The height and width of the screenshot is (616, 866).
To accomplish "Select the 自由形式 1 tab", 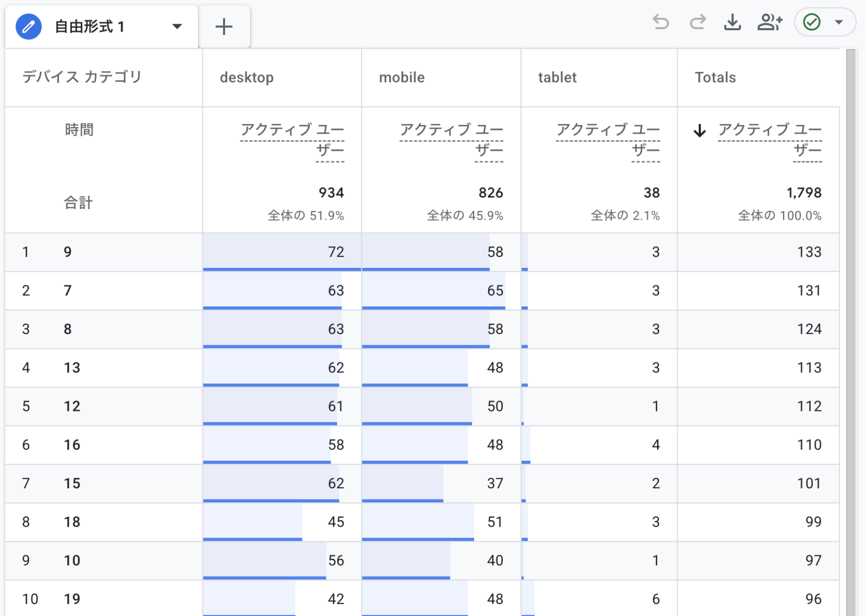I will 102,27.
